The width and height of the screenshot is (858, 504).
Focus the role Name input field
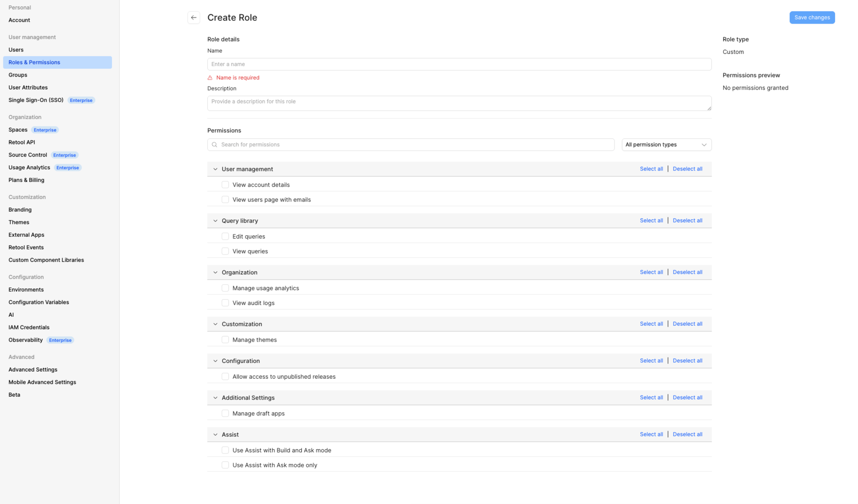(459, 64)
